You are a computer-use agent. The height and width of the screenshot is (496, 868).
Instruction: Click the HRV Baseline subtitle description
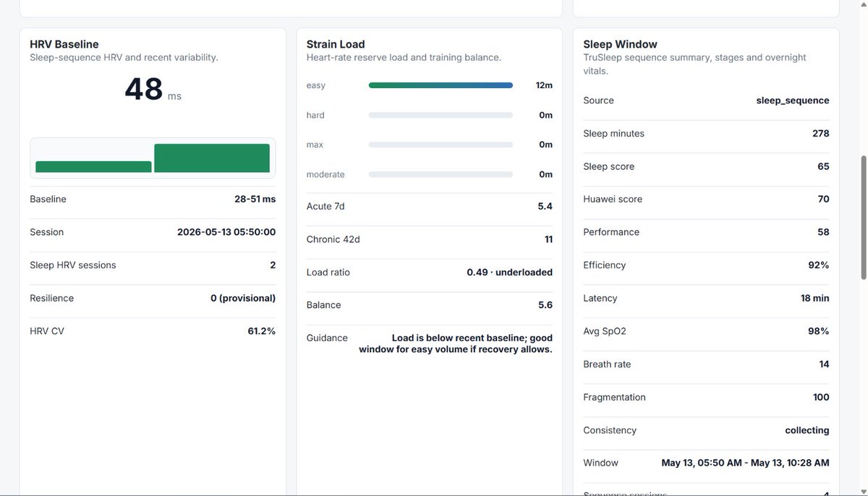coord(124,58)
